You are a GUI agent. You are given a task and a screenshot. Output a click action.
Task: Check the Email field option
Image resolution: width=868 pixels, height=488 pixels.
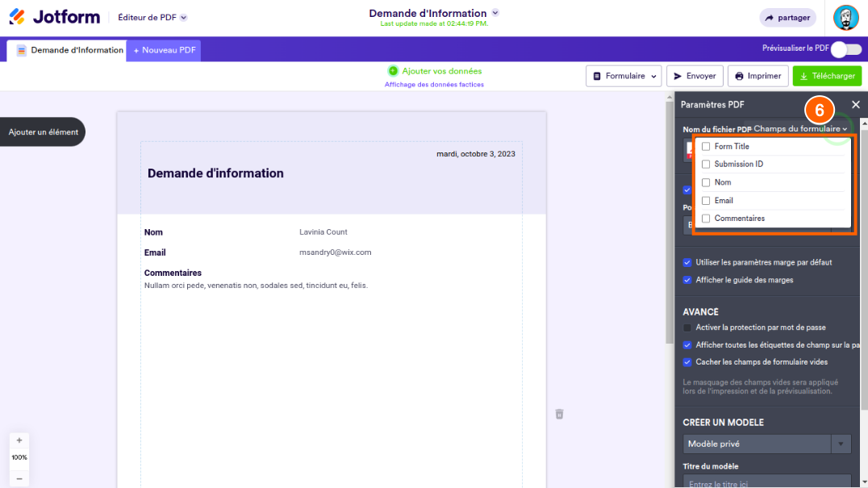point(706,201)
